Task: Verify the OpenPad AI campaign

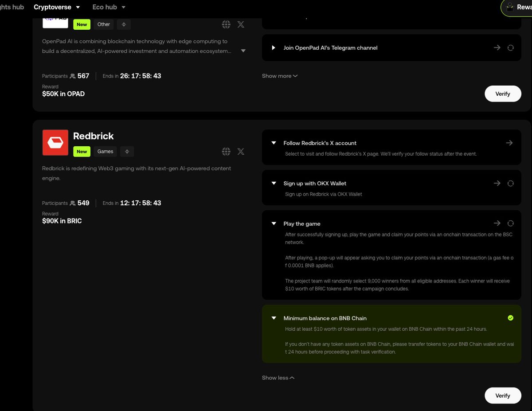Action: point(503,94)
